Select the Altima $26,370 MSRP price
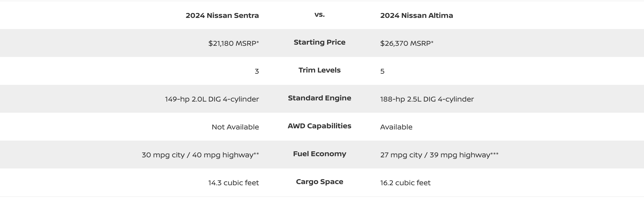The image size is (644, 198). point(407,43)
